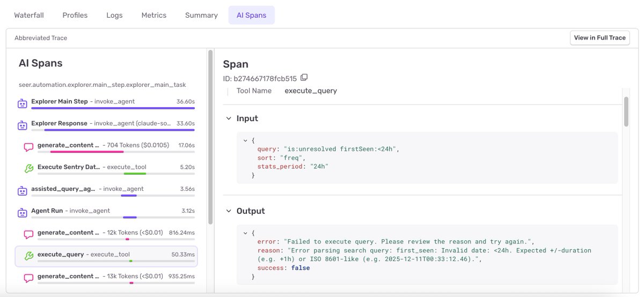Click the error message "Failed to execute query"
Viewport: 644px width, 297px height.
(408, 242)
